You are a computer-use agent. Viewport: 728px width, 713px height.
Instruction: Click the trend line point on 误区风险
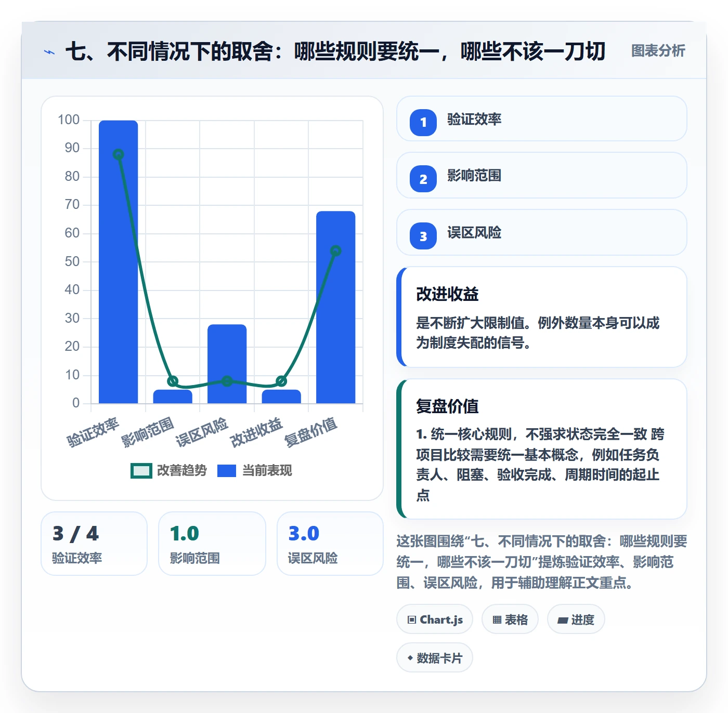227,381
